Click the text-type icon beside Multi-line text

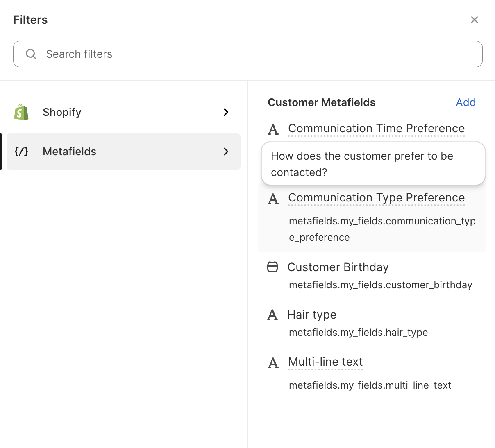(273, 363)
